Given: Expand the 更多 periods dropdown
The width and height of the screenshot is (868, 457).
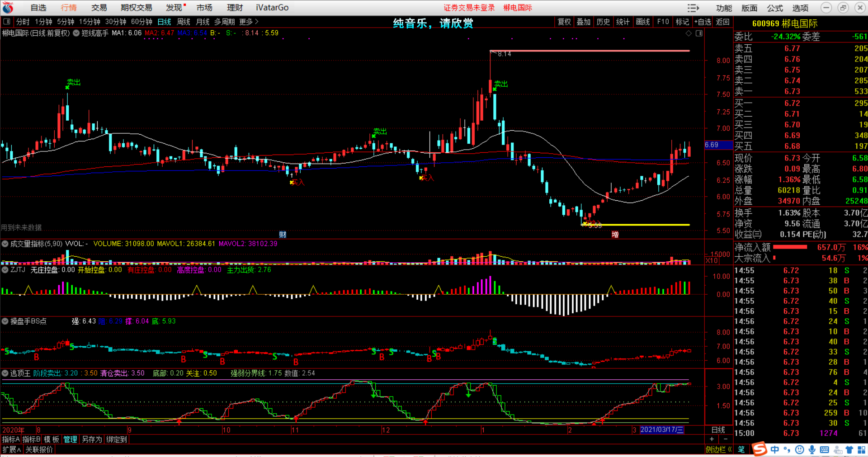Looking at the screenshot, I should point(249,22).
